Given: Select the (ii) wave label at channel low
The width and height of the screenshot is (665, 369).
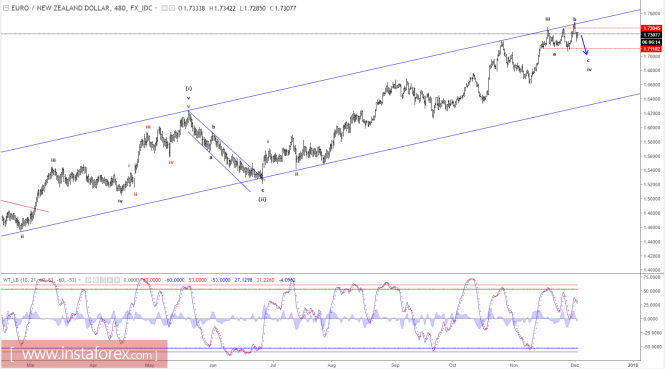Looking at the screenshot, I should [263, 199].
